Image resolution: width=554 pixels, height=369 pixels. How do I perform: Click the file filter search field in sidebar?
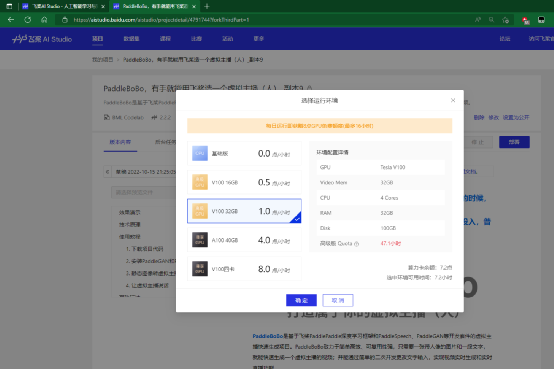coord(143,192)
